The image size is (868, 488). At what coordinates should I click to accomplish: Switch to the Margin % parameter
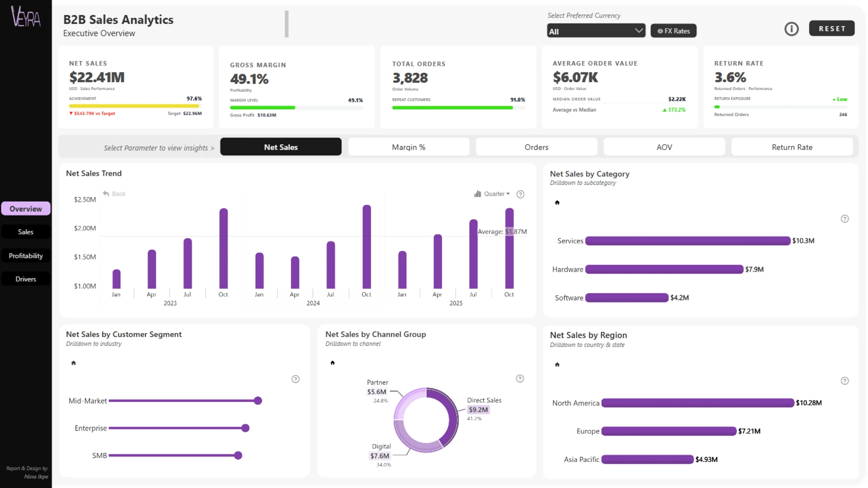point(409,147)
